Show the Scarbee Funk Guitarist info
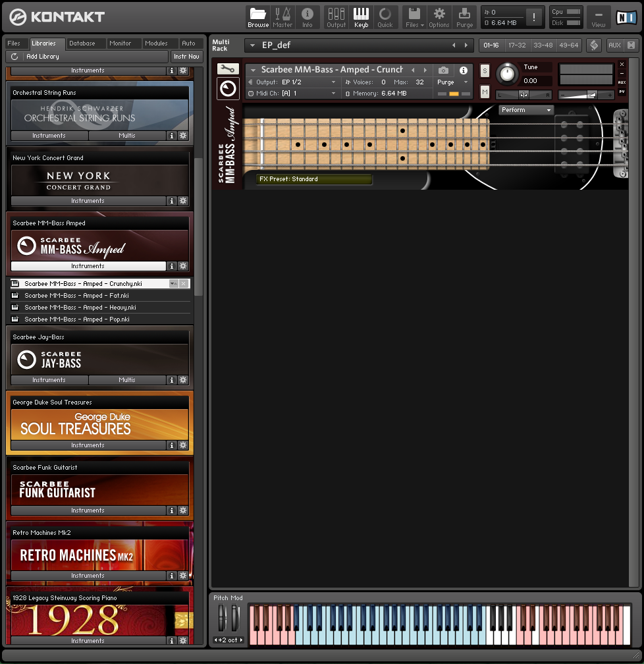Screen dimensions: 644x664 click(171, 511)
